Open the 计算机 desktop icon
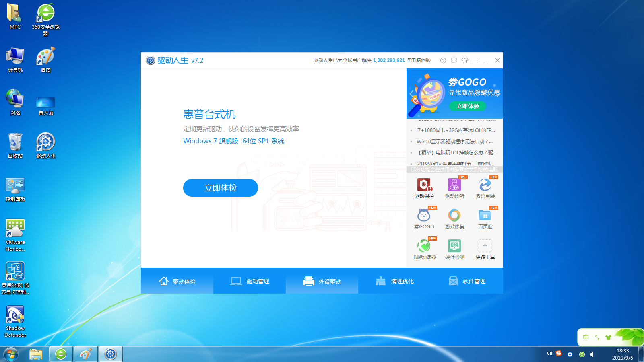 click(x=15, y=60)
